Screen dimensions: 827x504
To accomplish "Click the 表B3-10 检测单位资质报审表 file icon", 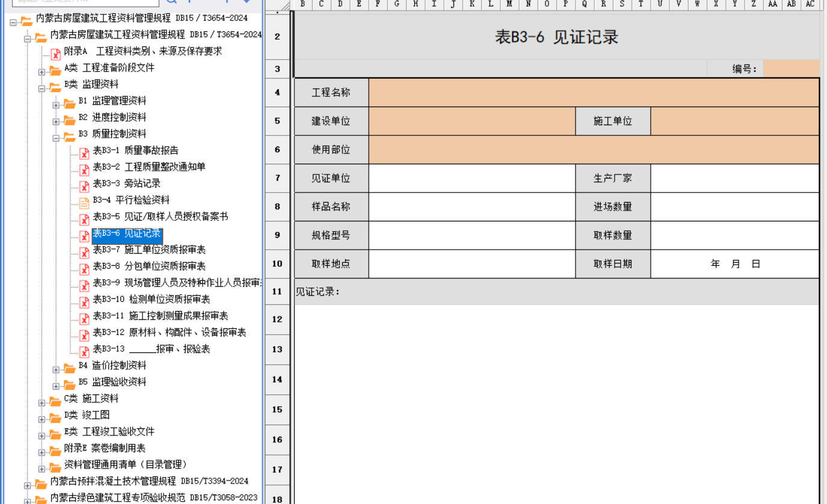I will pos(84,300).
